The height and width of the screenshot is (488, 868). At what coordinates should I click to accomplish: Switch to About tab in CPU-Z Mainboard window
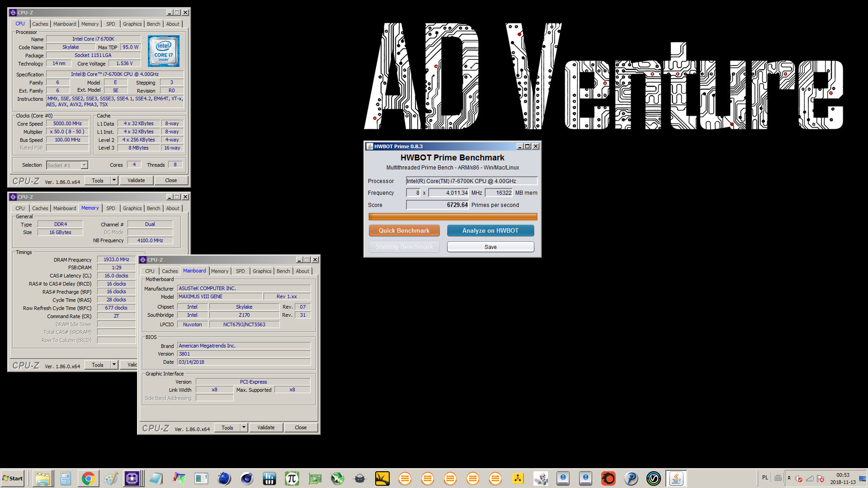pyautogui.click(x=303, y=271)
